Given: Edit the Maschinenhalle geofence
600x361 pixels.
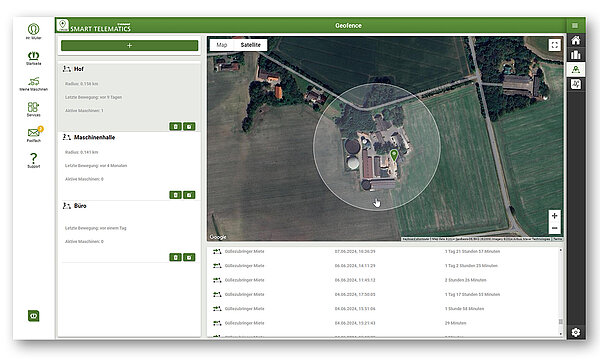Looking at the screenshot, I should pyautogui.click(x=189, y=195).
